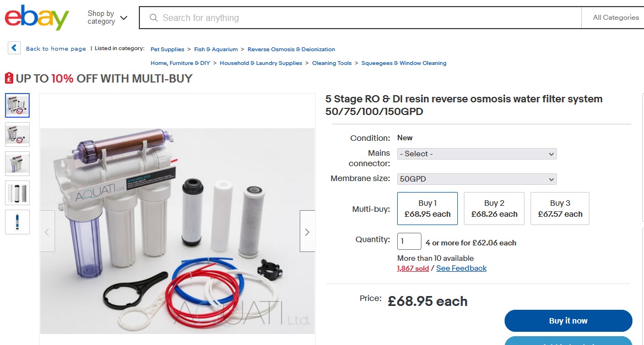Image resolution: width=644 pixels, height=345 pixels.
Task: Click the search magnifier icon
Action: pos(154,18)
